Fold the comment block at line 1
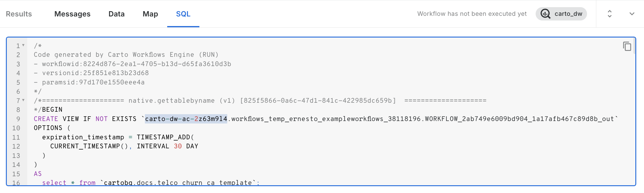Screen dimensions: 644x193 pyautogui.click(x=23, y=45)
